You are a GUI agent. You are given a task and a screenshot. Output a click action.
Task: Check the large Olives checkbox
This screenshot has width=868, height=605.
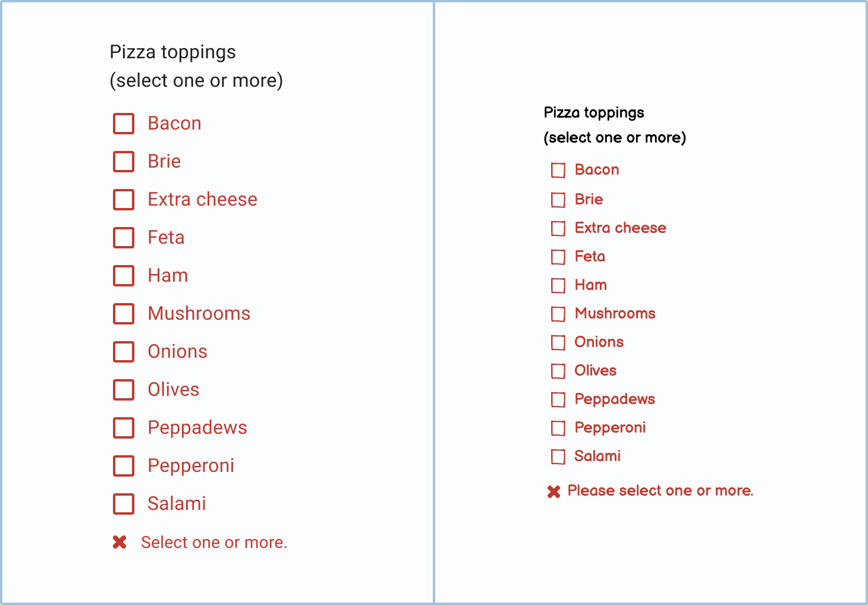(124, 390)
